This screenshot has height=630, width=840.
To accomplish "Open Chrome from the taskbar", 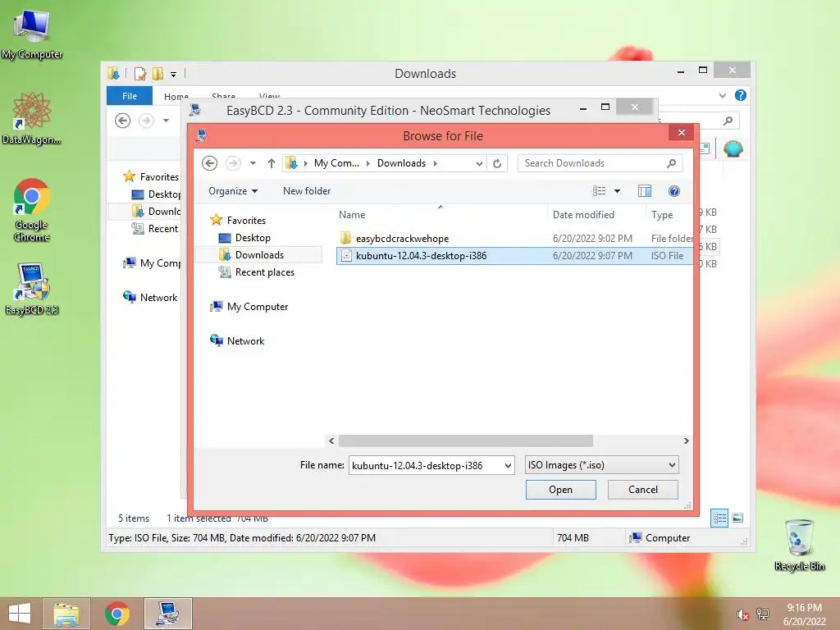I will pos(116,614).
